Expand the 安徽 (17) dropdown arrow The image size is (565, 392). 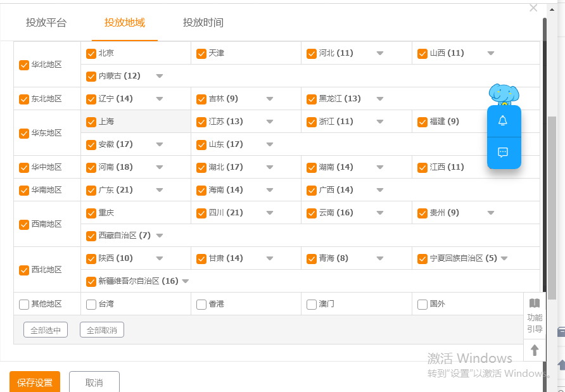point(160,144)
